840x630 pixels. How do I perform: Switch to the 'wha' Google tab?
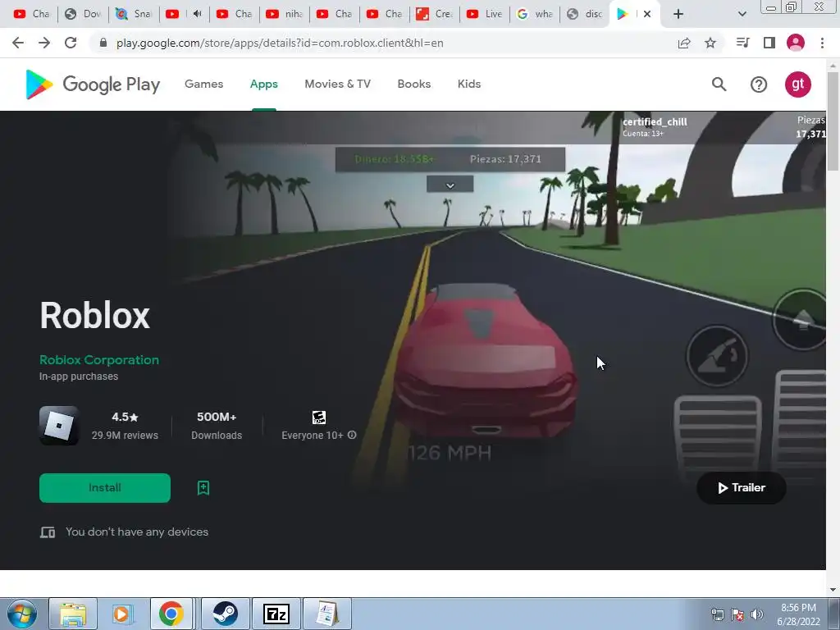(534, 14)
